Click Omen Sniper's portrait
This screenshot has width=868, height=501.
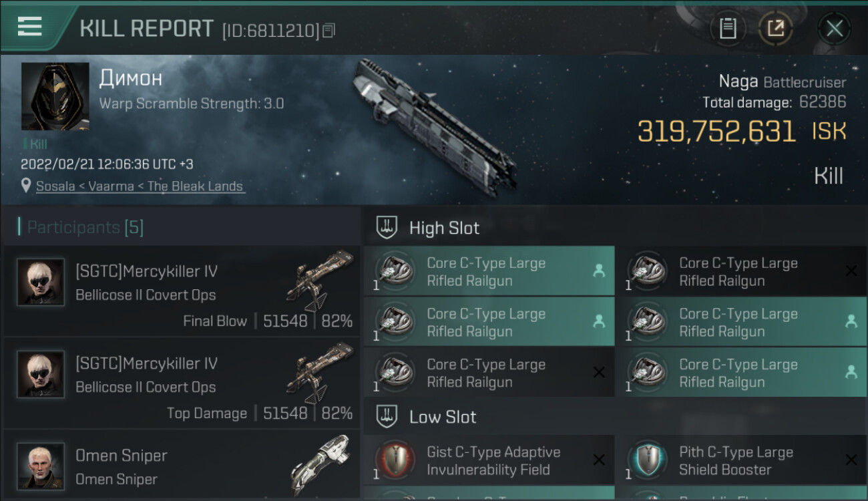41,466
